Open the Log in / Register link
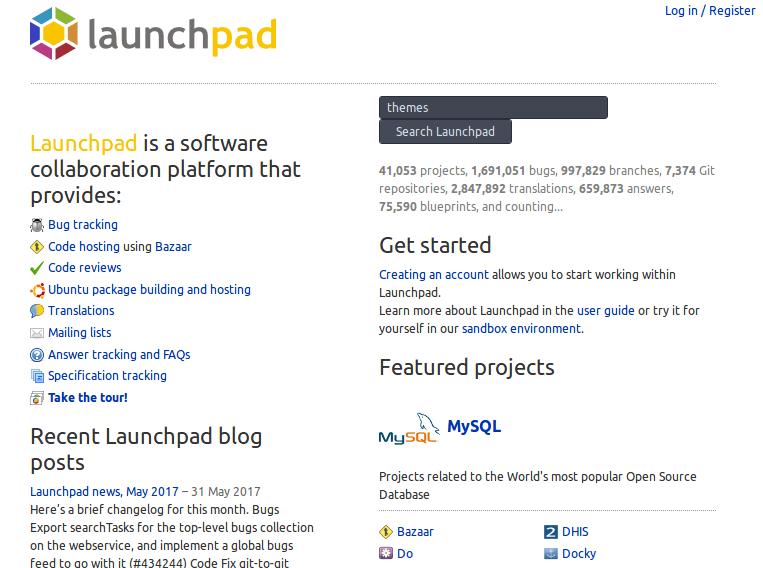The height and width of the screenshot is (568, 763). (710, 11)
